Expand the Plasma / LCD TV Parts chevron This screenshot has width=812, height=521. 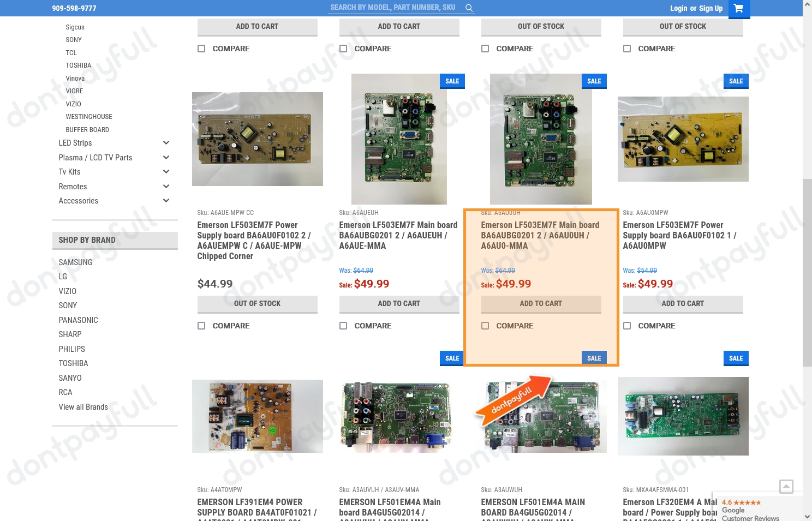[x=166, y=158]
